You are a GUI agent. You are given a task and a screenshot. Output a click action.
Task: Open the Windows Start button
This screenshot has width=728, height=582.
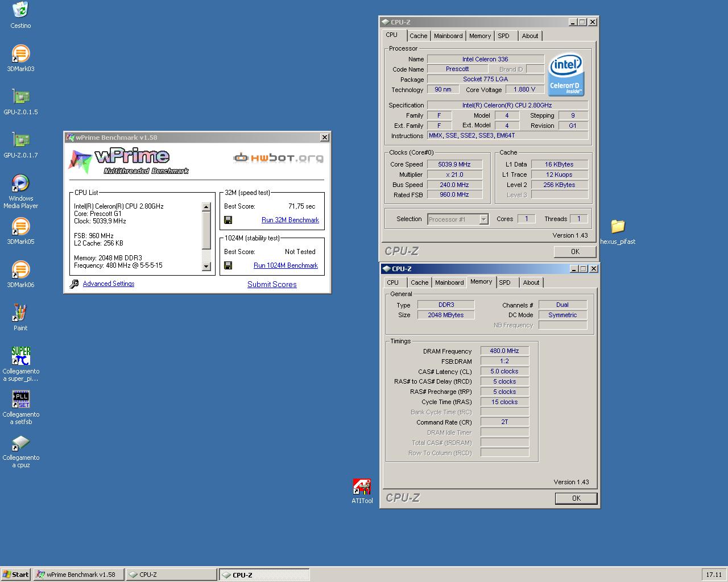tap(15, 574)
